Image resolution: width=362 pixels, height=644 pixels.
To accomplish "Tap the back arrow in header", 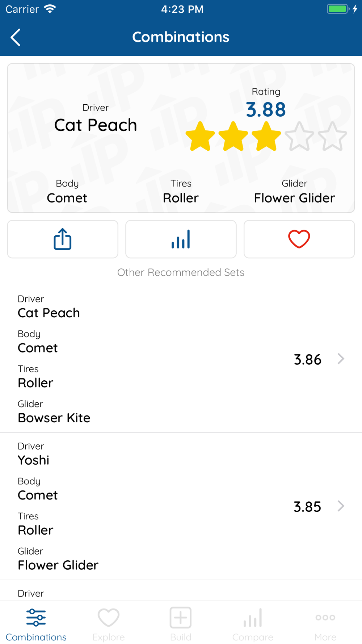I will (16, 37).
